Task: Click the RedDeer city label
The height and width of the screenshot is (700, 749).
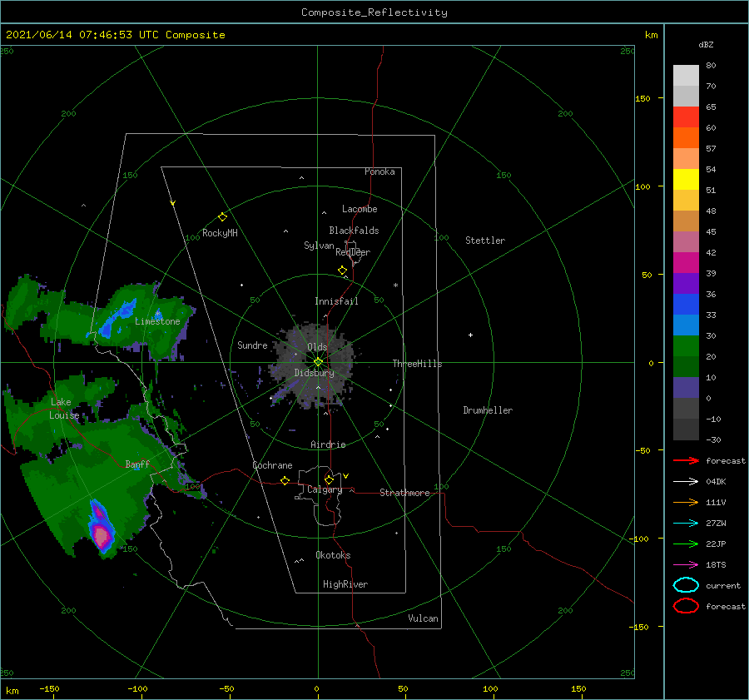Action: coord(353,252)
